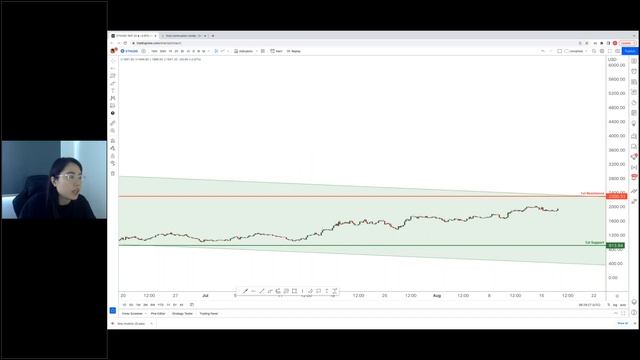Screen dimensions: 640x360
Task: Open the lightbulb ideas panel
Action: tap(634, 123)
